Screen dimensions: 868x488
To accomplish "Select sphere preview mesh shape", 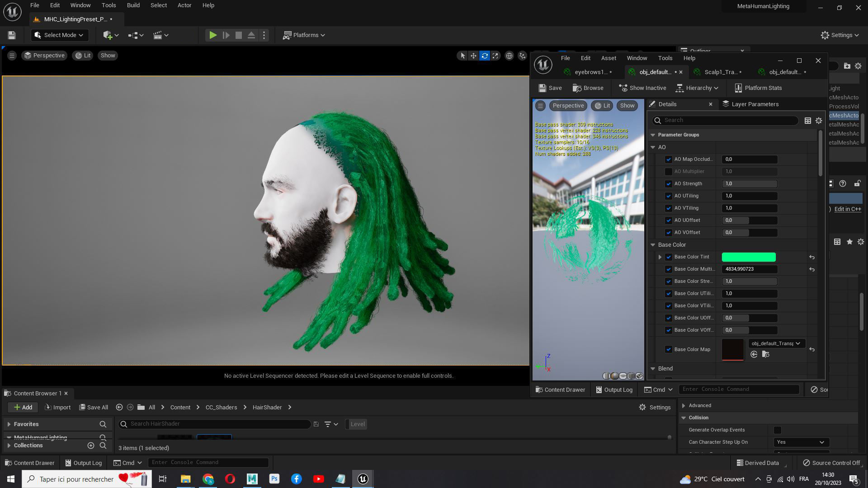I will coord(615,376).
